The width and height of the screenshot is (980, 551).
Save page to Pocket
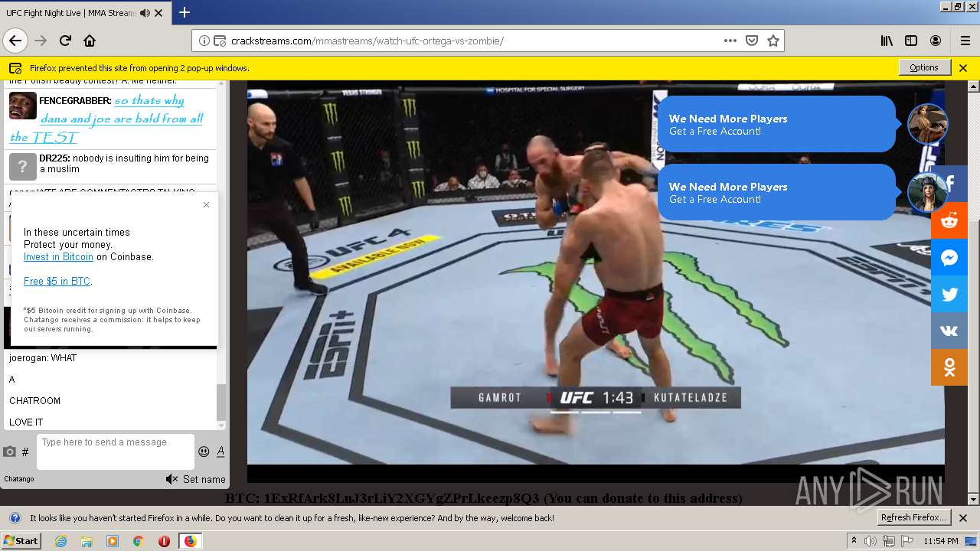click(x=752, y=41)
